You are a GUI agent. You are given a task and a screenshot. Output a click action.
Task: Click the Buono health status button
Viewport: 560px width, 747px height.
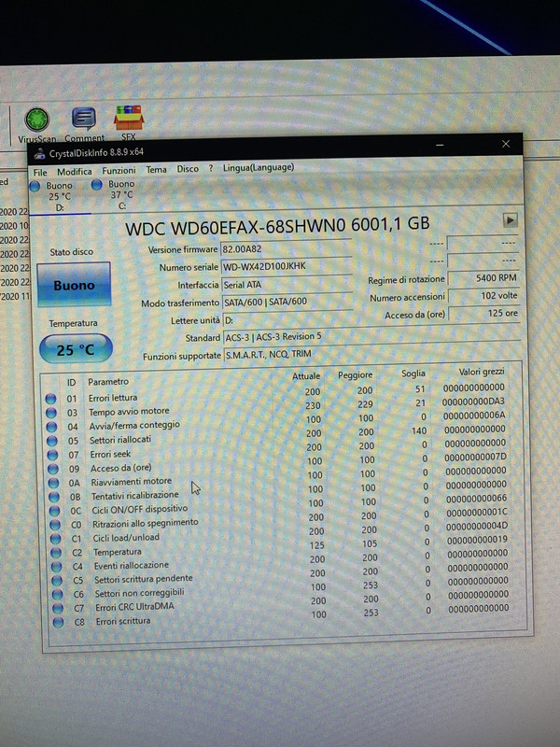point(74,285)
